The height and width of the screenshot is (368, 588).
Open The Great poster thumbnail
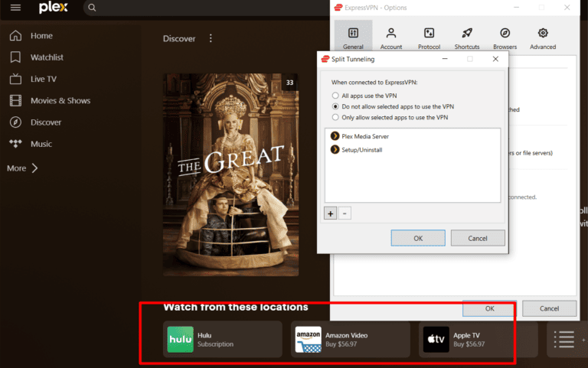(230, 174)
